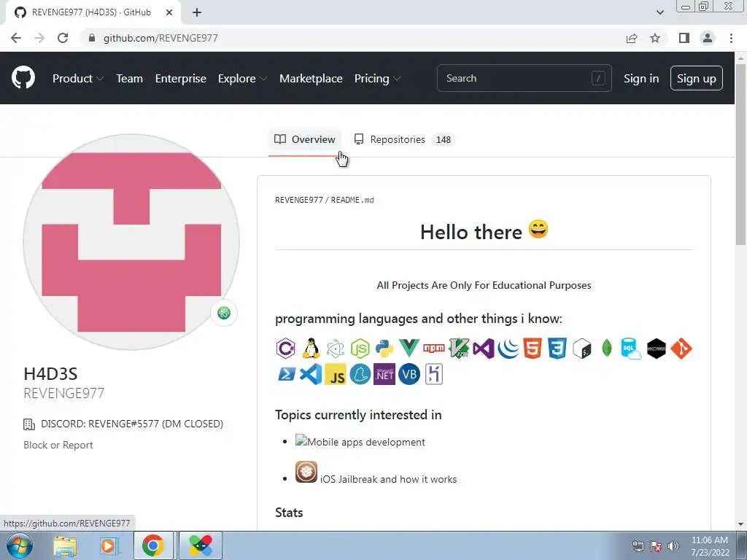Click the red npm icon
This screenshot has height=560, width=747.
[434, 348]
